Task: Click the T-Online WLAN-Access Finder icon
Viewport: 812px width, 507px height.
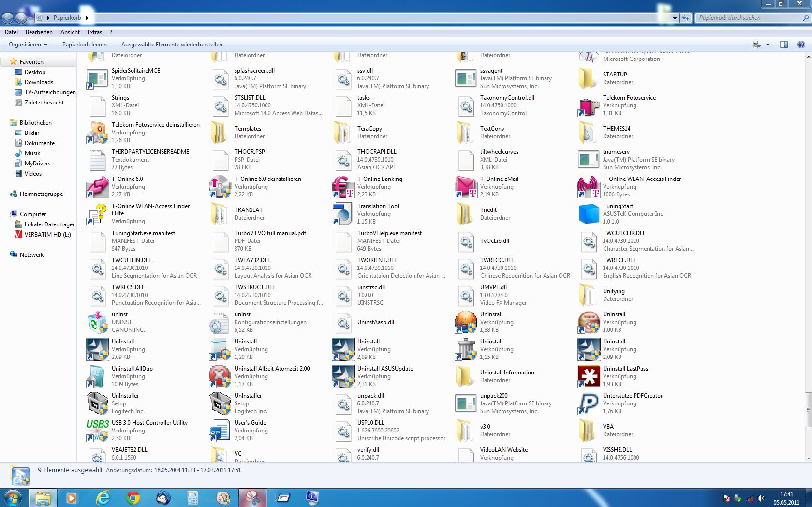Action: coord(589,187)
